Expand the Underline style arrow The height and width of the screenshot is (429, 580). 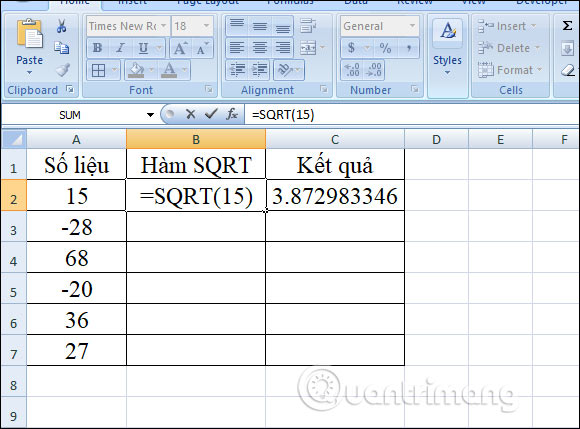coord(159,48)
